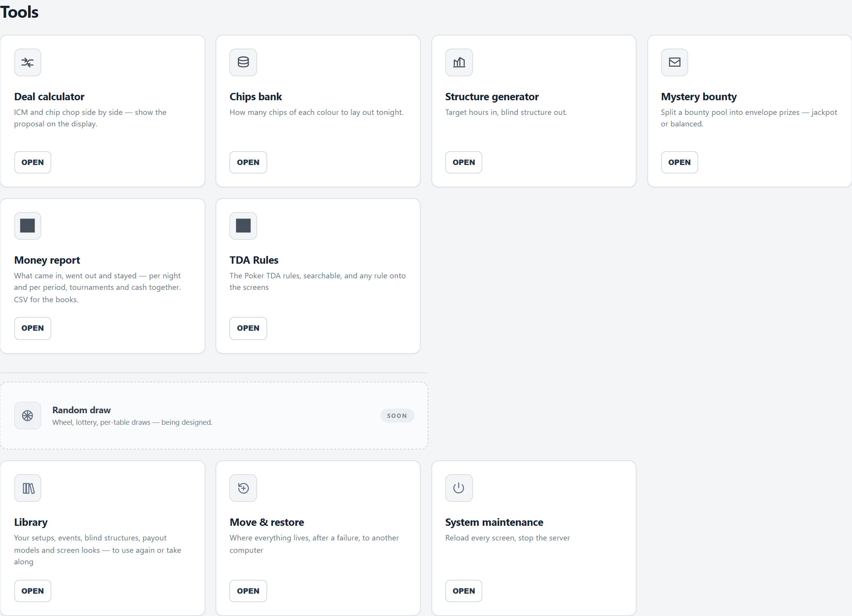Open the Deal calculator tool
852x616 pixels.
33,162
